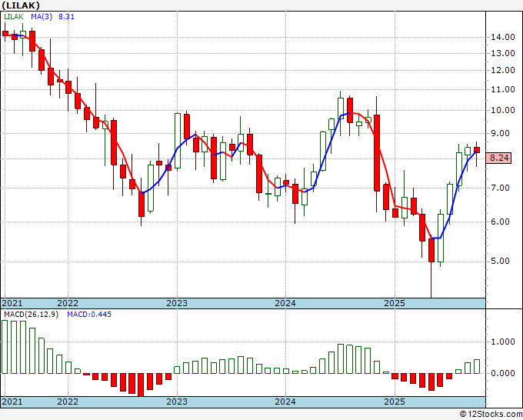
Task: Click 2022 on the price chart timeline
Action: (x=68, y=303)
